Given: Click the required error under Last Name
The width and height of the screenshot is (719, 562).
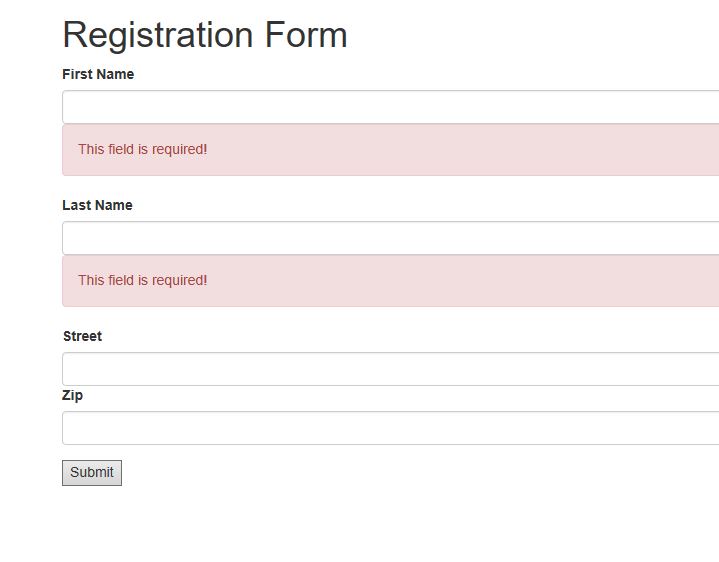Looking at the screenshot, I should 143,280.
